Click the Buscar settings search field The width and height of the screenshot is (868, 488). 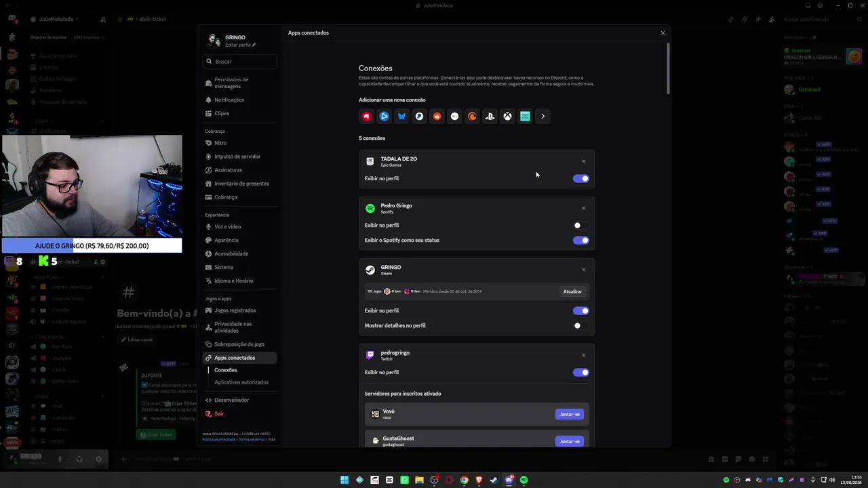240,62
